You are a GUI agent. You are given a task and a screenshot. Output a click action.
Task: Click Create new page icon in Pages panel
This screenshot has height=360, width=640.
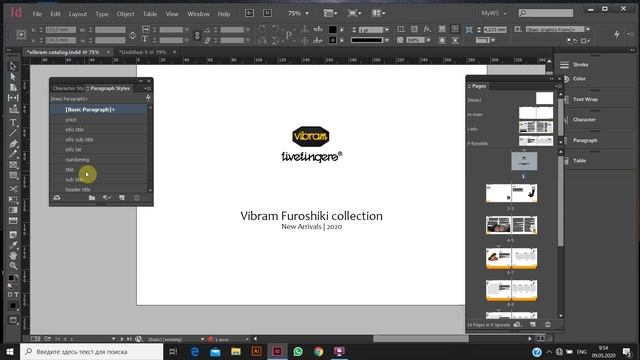point(533,324)
